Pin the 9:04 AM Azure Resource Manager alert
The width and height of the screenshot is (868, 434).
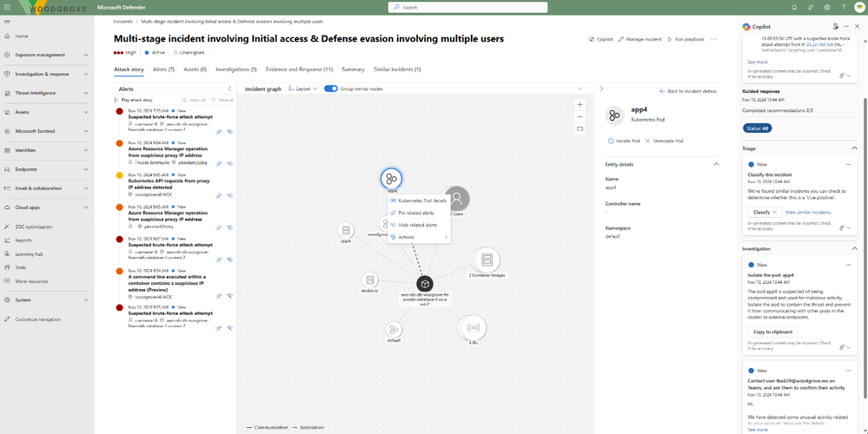click(219, 164)
